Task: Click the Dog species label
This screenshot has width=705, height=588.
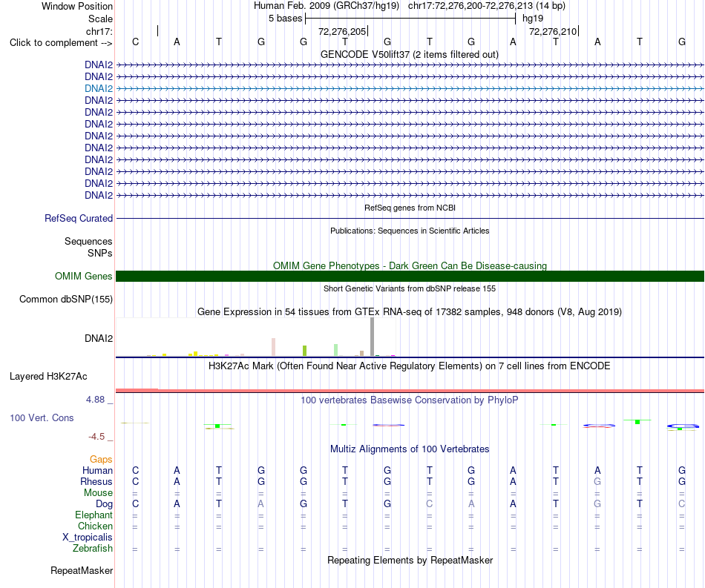Action: (104, 504)
